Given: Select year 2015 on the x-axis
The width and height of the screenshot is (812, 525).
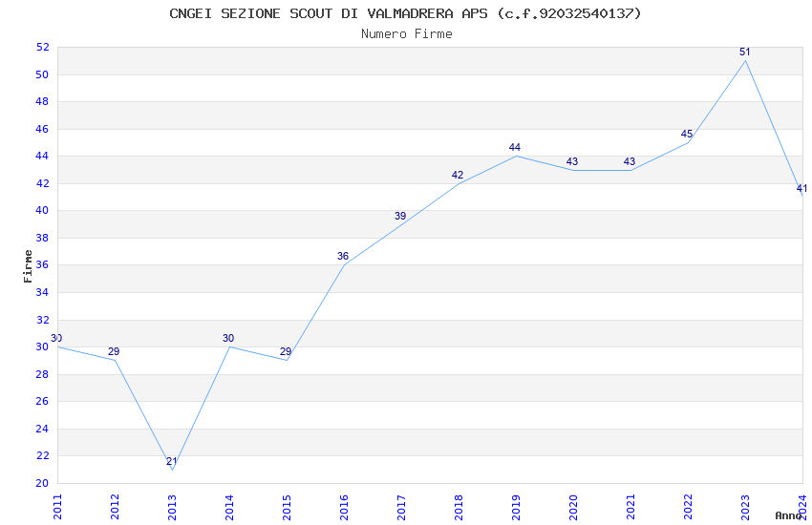Looking at the screenshot, I should (287, 507).
